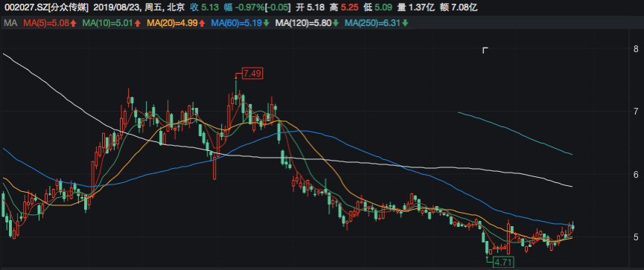Click the 7.49 high price marker
Screen dimensions: 644x270
[252, 74]
